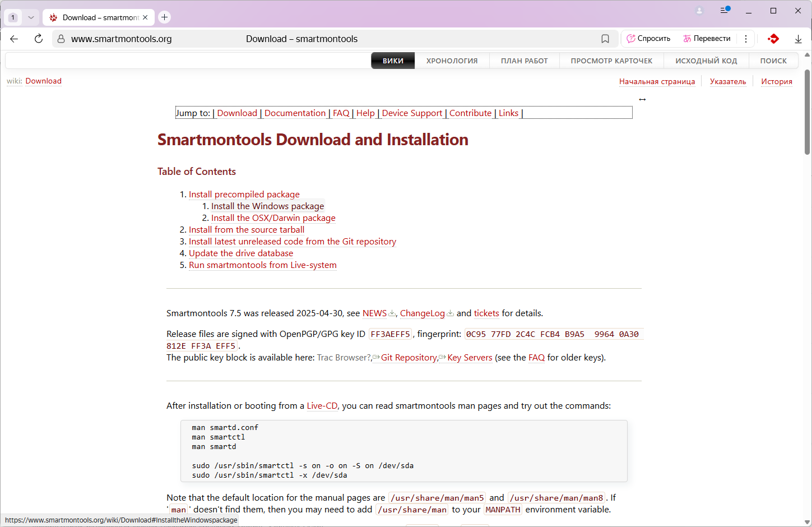This screenshot has height=527, width=812.
Task: Click the scrollbar up arrow
Action: pos(808,55)
